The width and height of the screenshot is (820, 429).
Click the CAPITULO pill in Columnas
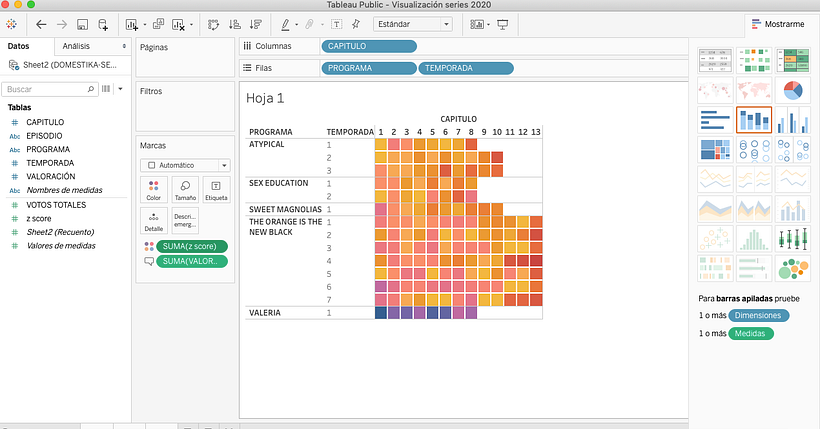pyautogui.click(x=369, y=46)
